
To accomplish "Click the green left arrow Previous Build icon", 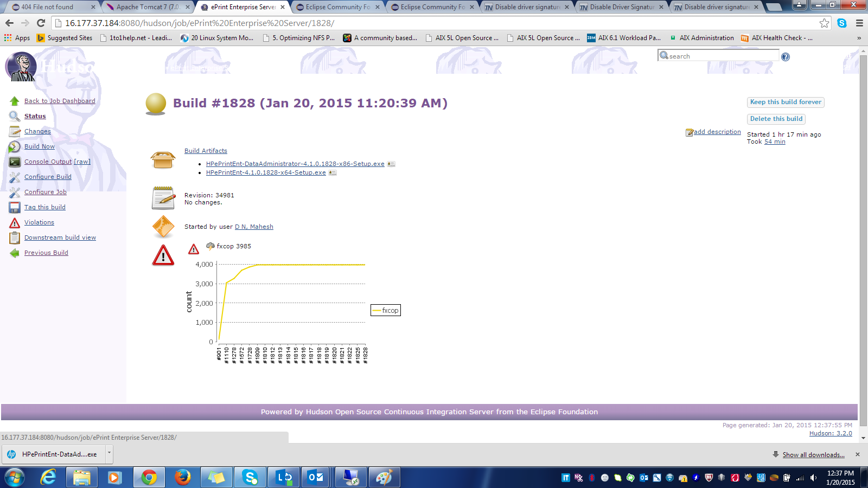I will [15, 253].
